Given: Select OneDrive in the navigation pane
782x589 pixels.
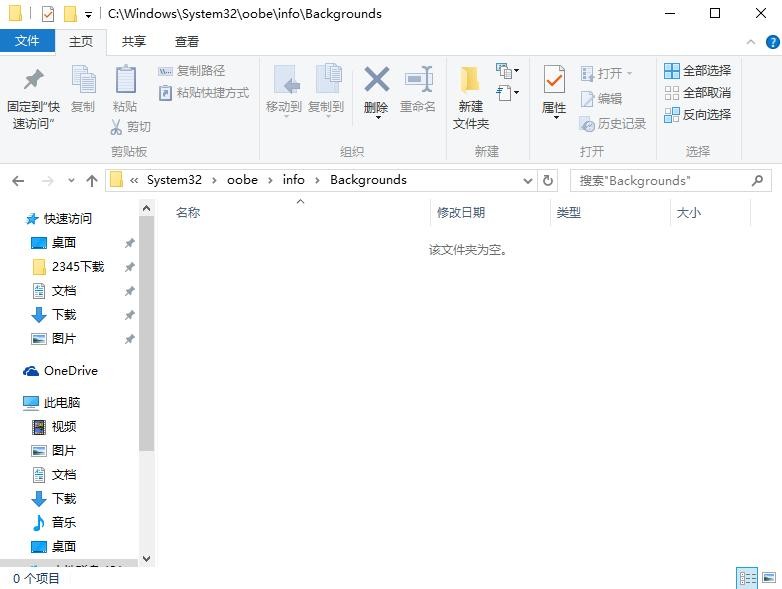Looking at the screenshot, I should 70,371.
